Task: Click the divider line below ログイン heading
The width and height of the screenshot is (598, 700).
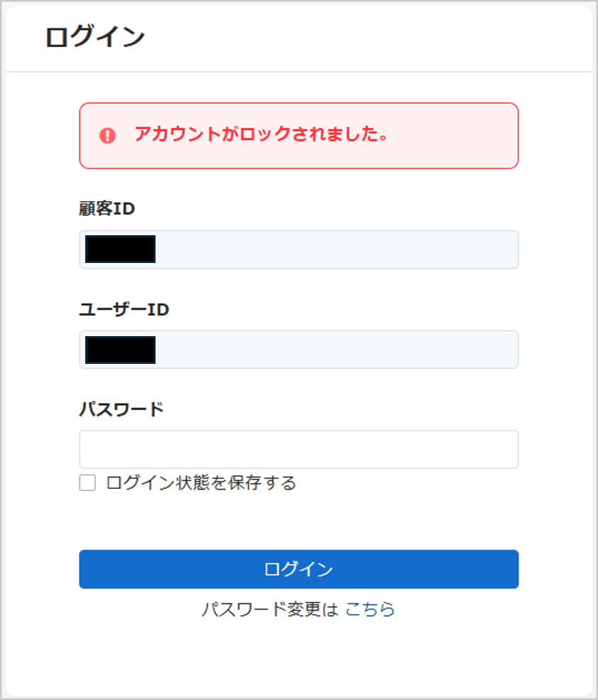Action: (299, 72)
